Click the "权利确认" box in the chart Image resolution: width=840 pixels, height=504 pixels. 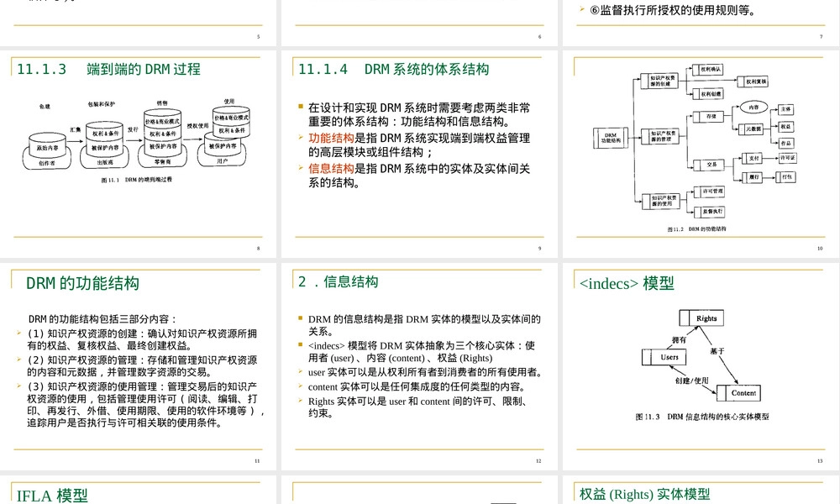[708, 69]
